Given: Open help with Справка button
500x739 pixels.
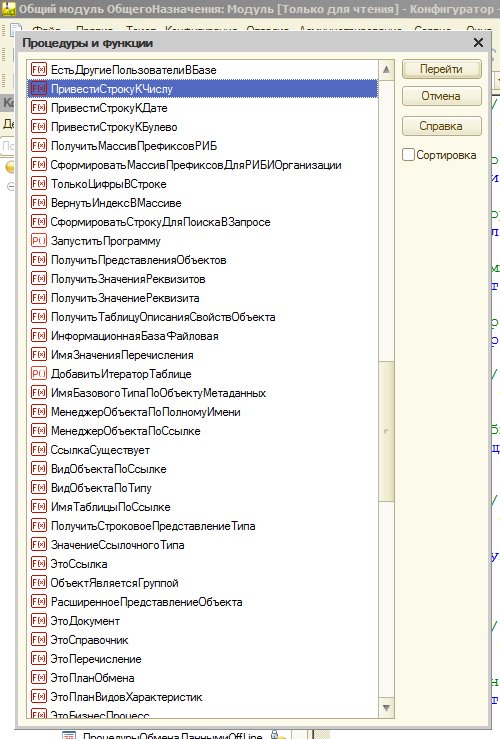Looking at the screenshot, I should 442,126.
